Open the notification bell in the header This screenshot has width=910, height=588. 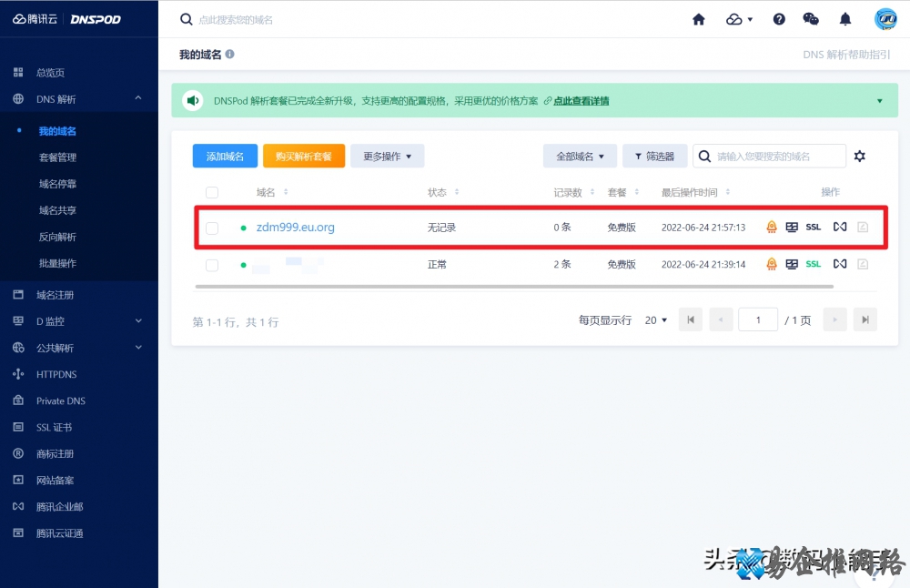(x=844, y=18)
